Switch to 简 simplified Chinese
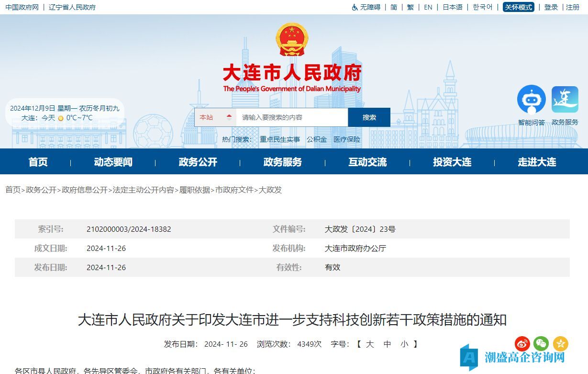The width and height of the screenshot is (588, 374). (394, 7)
